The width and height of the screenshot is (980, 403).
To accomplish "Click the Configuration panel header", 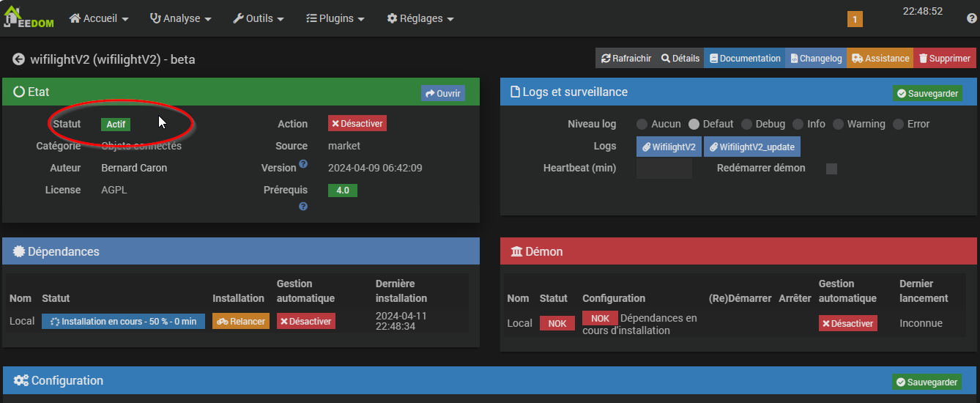I will coord(490,381).
